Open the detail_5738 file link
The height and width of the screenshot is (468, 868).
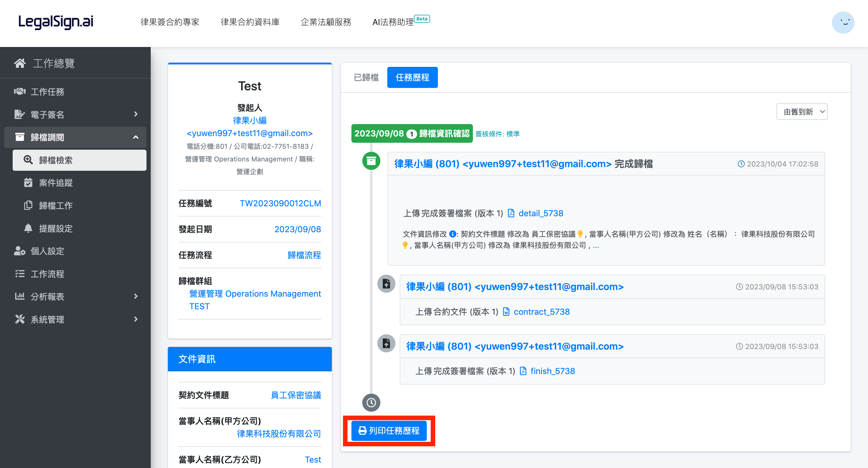[541, 214]
